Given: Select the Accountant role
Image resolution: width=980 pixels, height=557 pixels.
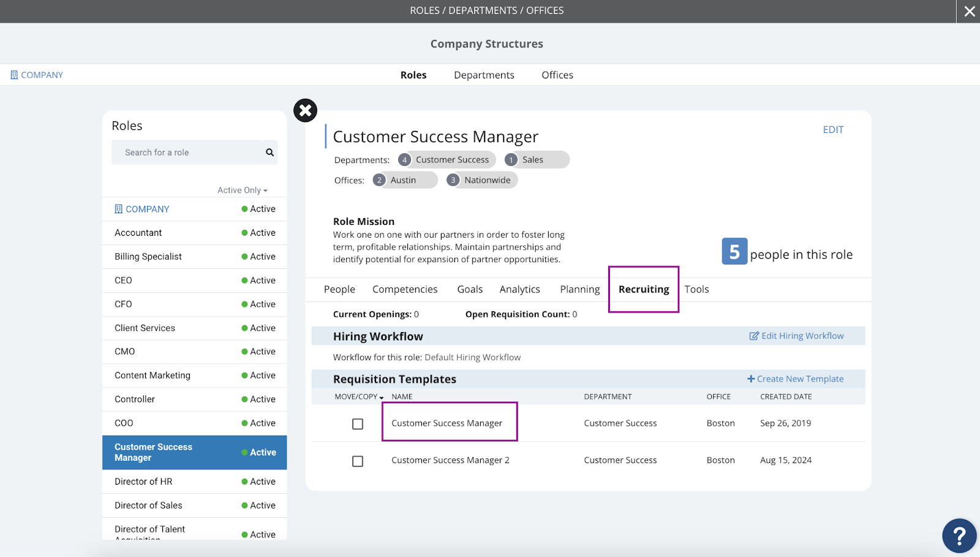Looking at the screenshot, I should click(x=195, y=233).
